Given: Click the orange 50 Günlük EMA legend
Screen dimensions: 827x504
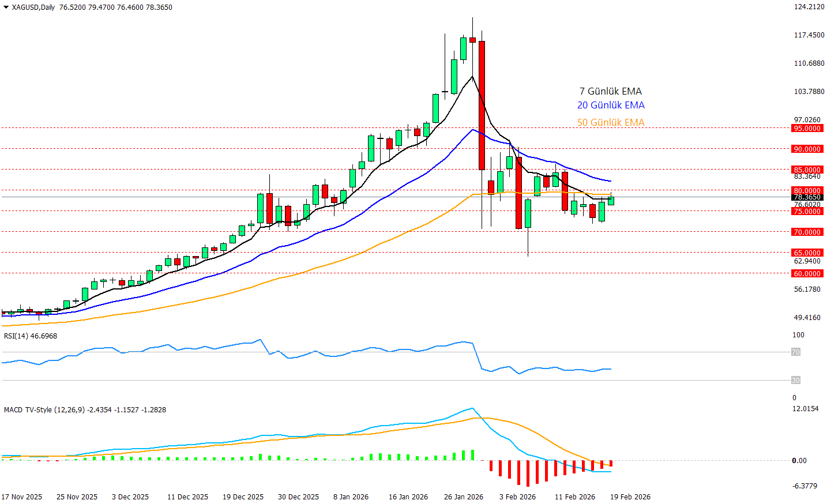Looking at the screenshot, I should coord(611,122).
